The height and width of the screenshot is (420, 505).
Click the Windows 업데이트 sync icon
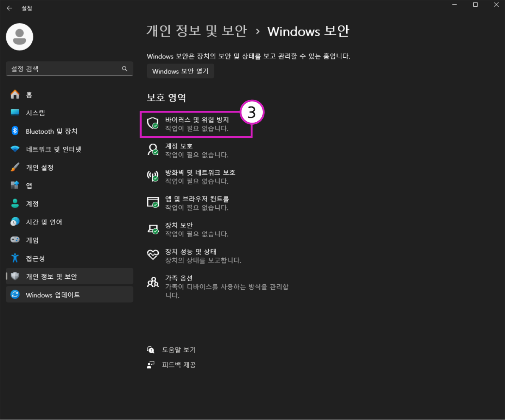(15, 294)
